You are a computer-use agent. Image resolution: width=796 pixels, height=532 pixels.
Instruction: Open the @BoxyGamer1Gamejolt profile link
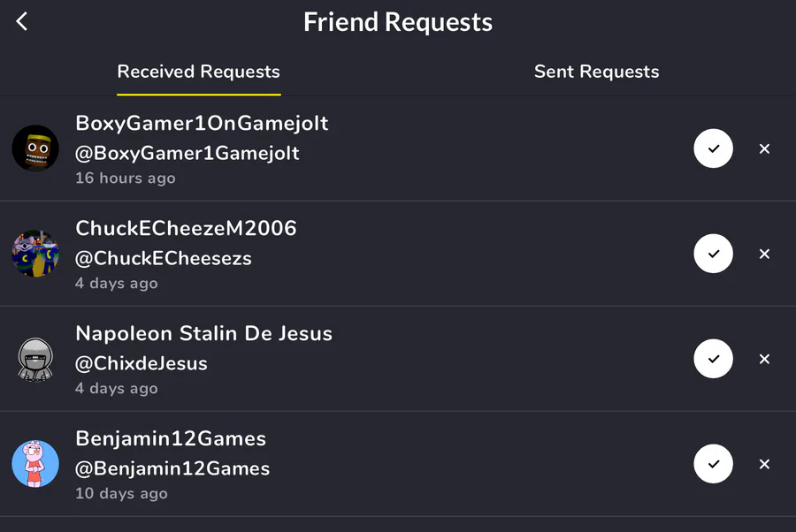coord(188,153)
